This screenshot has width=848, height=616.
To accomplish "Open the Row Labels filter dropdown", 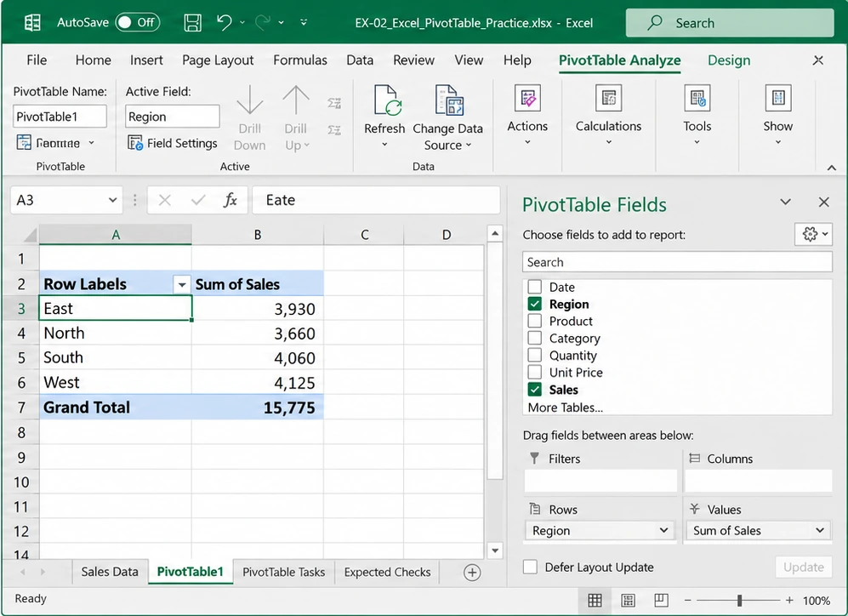I will point(182,284).
